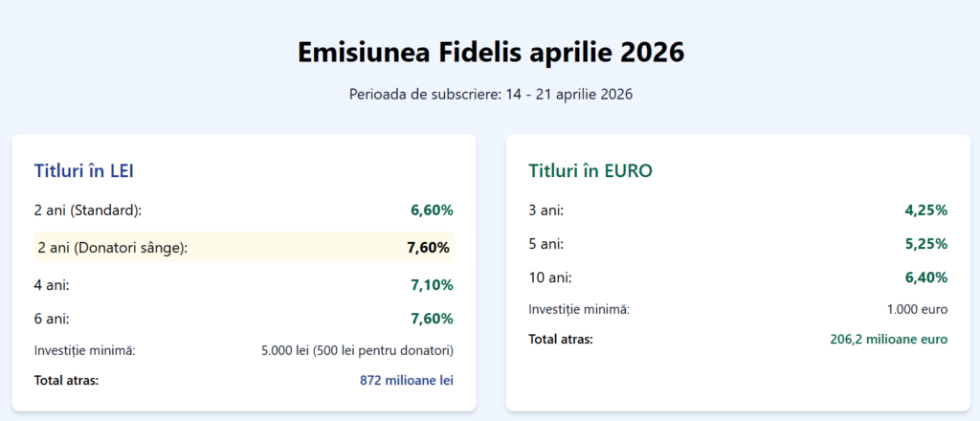
Task: Click the "Emisiunea Fidelis aprilie 2026" heading
Action: (490, 52)
